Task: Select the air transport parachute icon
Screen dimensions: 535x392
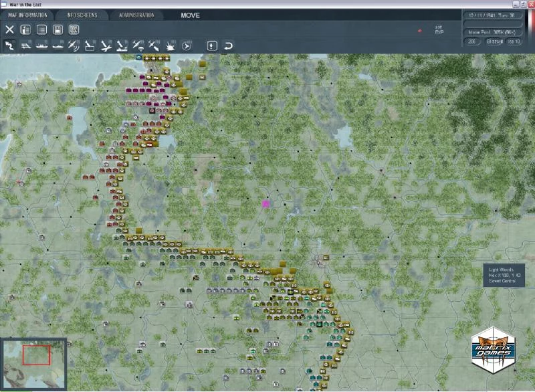Action: 138,45
